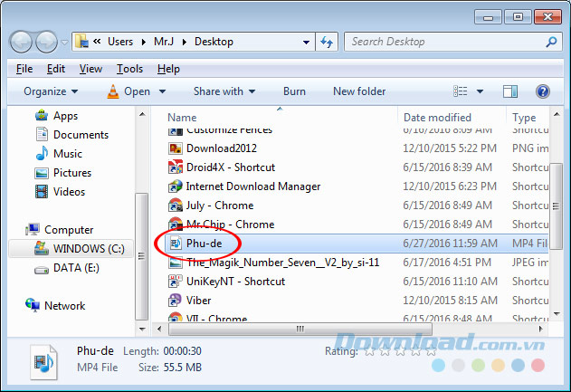
Task: Click the change view icon
Action: click(x=461, y=91)
